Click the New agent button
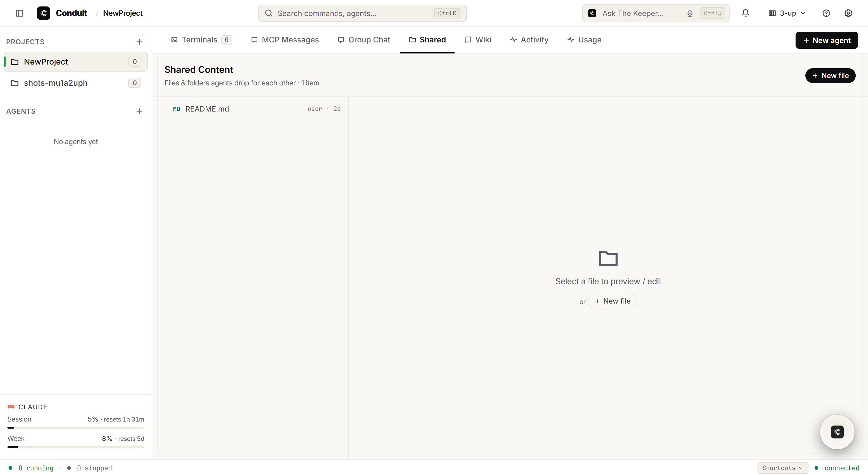 coord(827,40)
